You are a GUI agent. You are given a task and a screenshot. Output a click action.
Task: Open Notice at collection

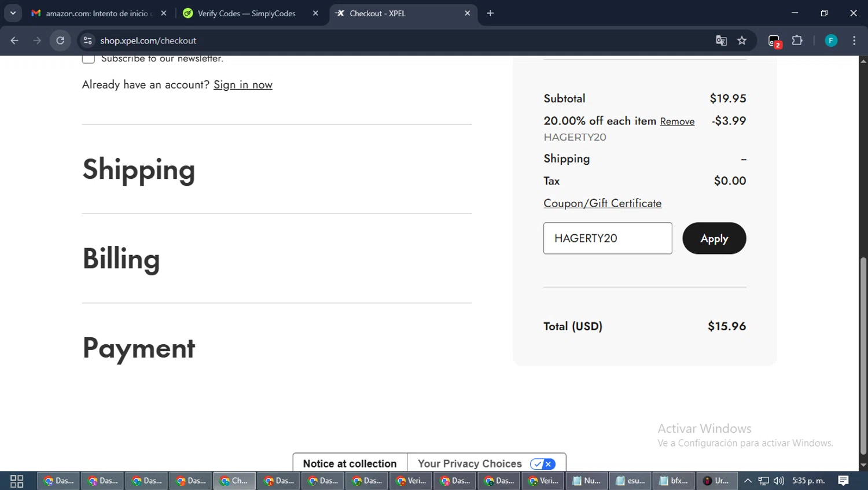coord(350,463)
